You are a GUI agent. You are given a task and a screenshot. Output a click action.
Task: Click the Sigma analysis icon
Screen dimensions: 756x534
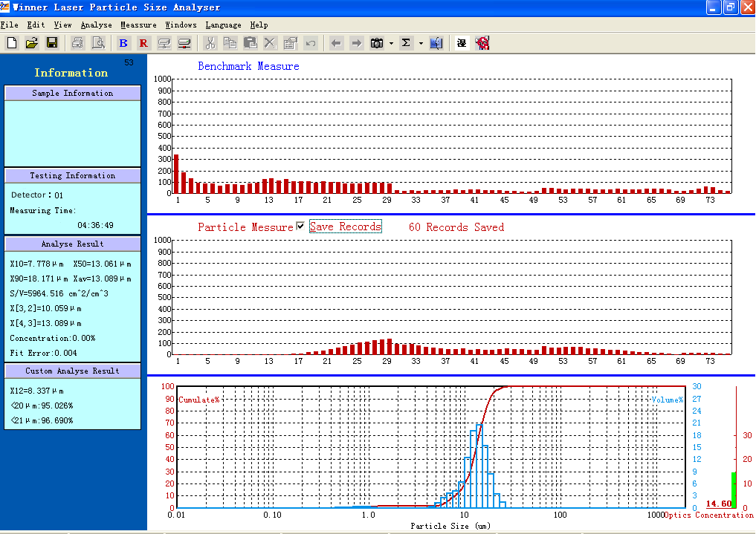[x=405, y=42]
